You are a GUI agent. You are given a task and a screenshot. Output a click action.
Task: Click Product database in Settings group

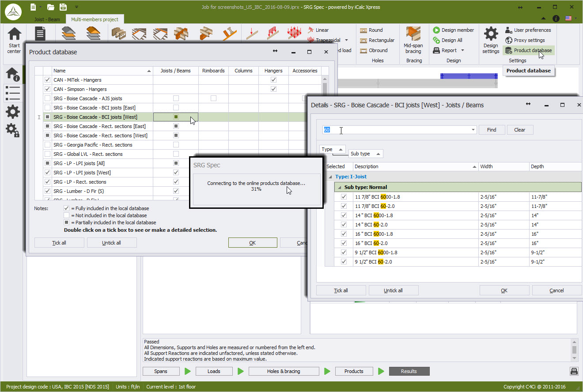point(528,50)
